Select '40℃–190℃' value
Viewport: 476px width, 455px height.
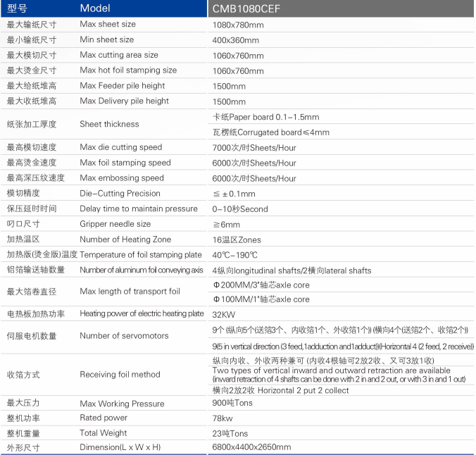click(234, 255)
